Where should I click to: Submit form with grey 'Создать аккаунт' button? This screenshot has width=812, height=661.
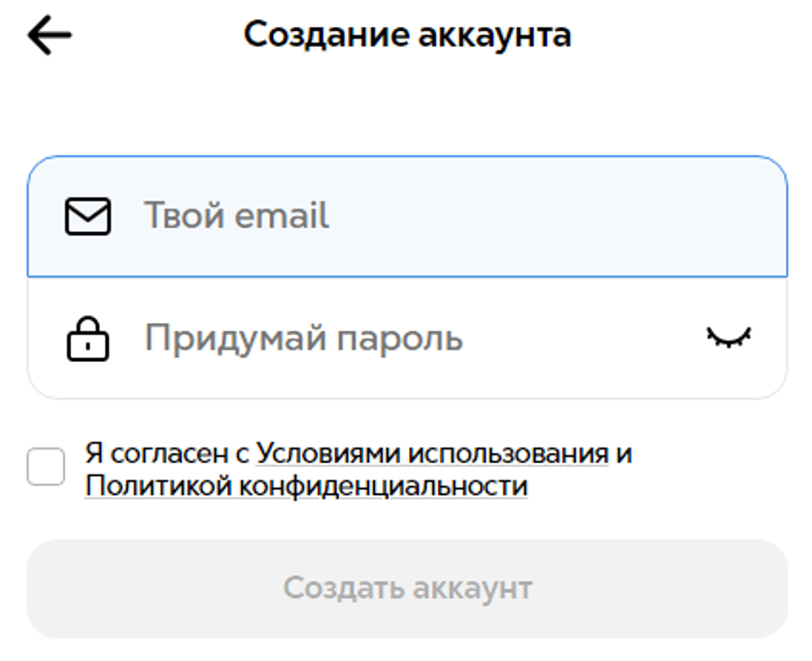pos(407,588)
